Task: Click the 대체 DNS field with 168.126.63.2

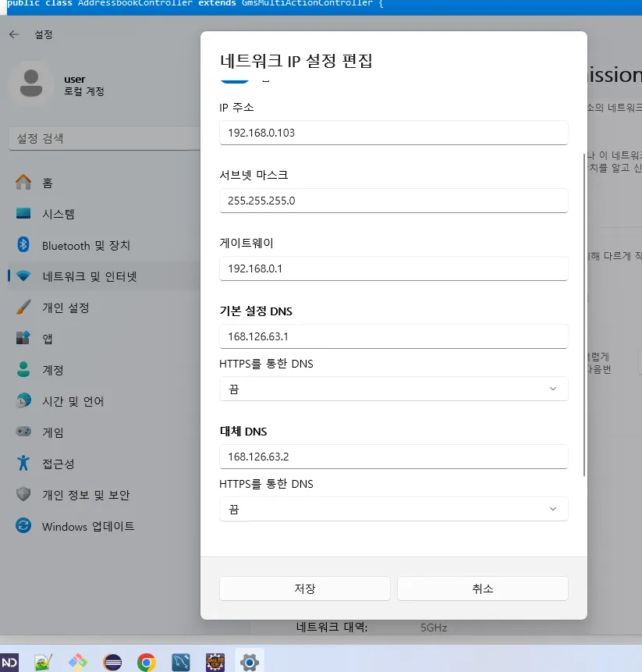Action: point(394,457)
